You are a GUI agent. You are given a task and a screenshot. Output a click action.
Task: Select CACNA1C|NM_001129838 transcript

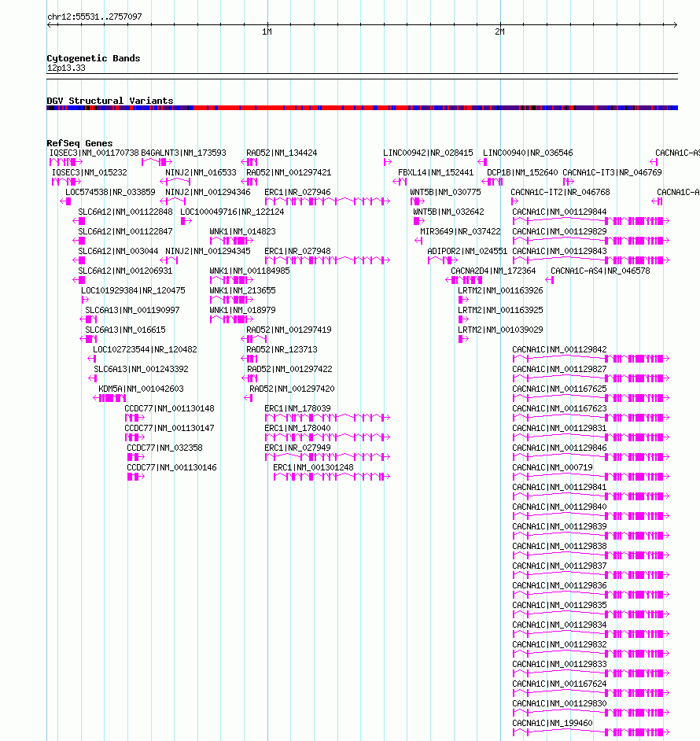point(560,546)
